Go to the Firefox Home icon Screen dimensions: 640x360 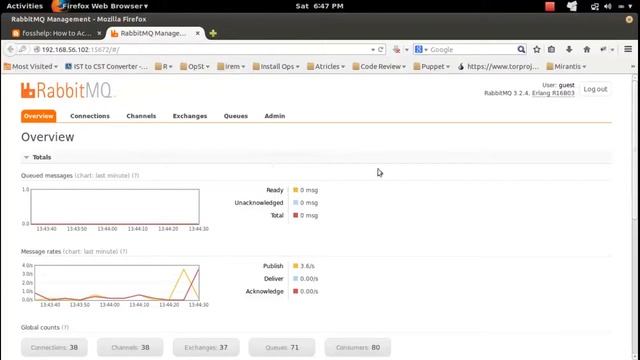[587, 49]
